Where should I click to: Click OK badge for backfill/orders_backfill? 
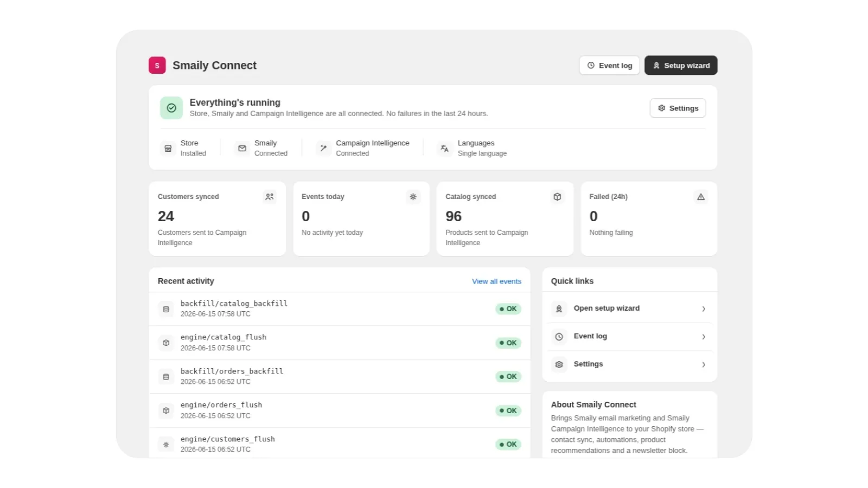coord(508,377)
